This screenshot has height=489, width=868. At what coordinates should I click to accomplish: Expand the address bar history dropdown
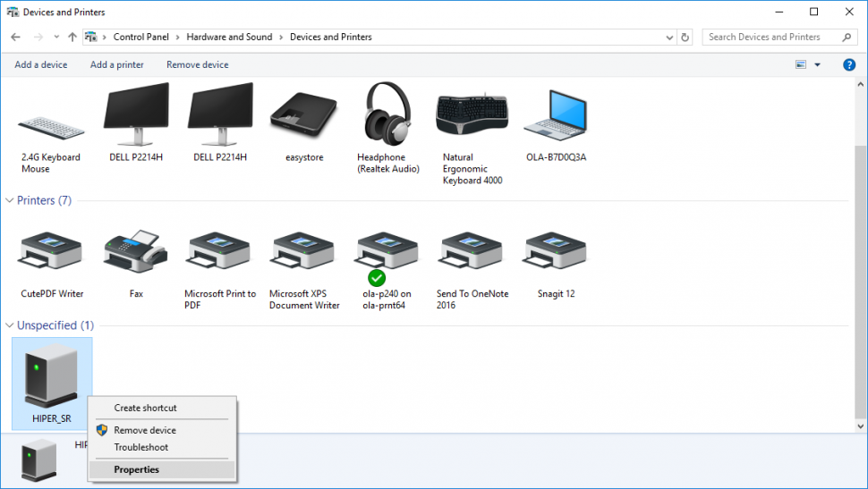tap(669, 38)
